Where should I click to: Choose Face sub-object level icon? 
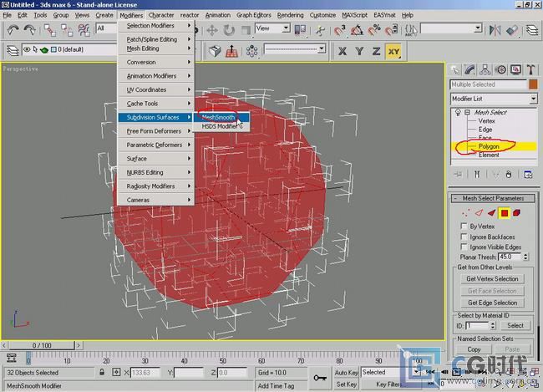tap(491, 213)
